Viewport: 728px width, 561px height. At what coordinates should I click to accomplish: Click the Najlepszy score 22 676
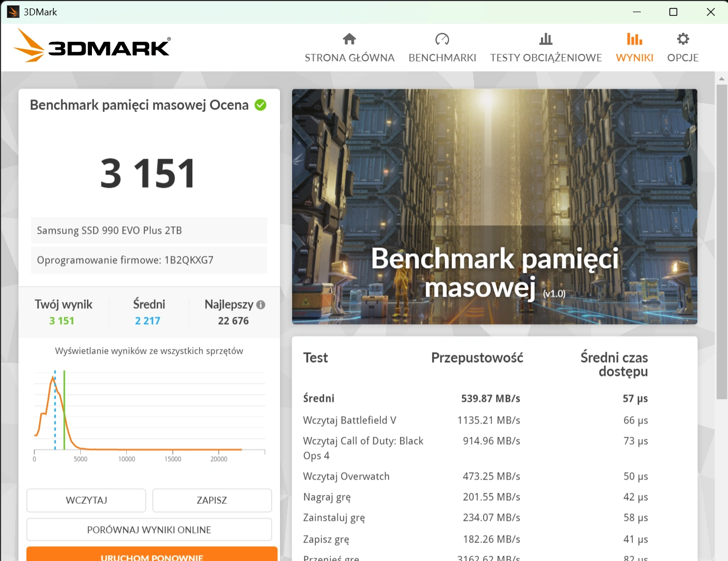click(234, 321)
